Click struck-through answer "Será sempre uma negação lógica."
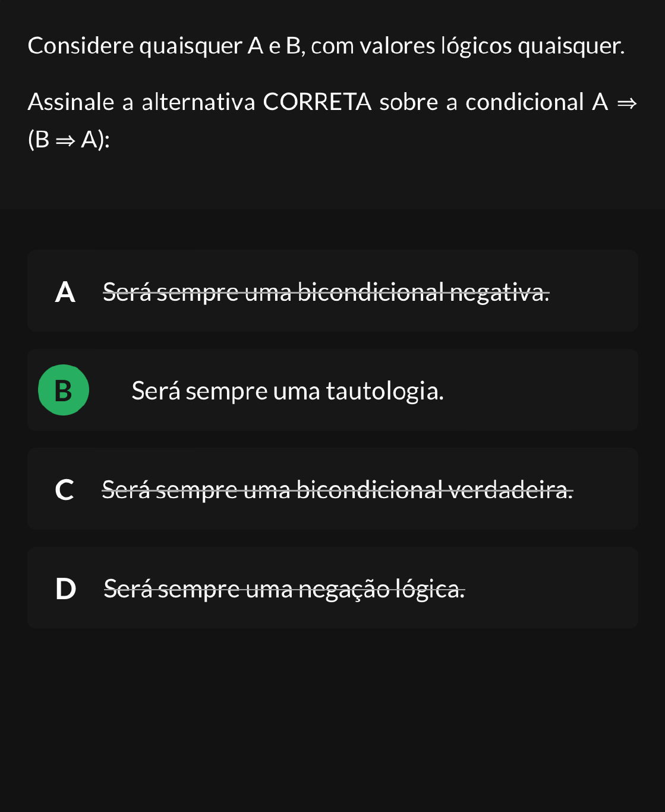This screenshot has width=665, height=812. point(284,589)
